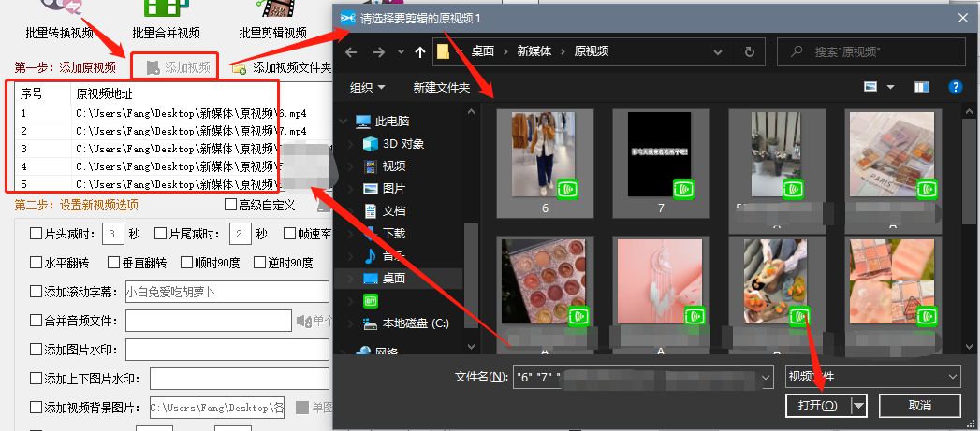Screen dimensions: 980x431
Task: Open the 打开 button split arrow
Action: (x=860, y=406)
